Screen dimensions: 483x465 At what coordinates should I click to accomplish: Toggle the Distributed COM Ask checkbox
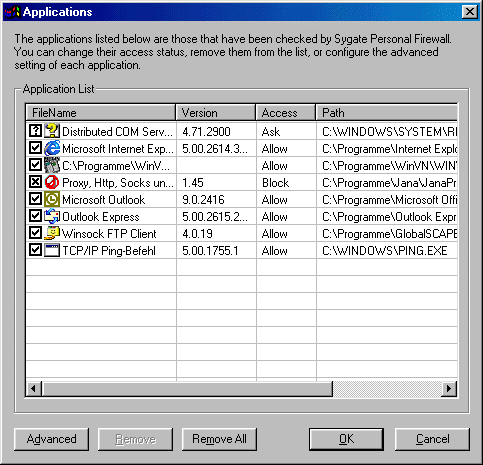pyautogui.click(x=35, y=131)
